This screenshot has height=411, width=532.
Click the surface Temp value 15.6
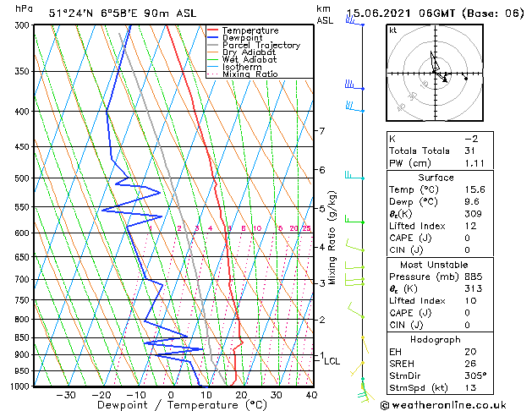tap(474, 189)
